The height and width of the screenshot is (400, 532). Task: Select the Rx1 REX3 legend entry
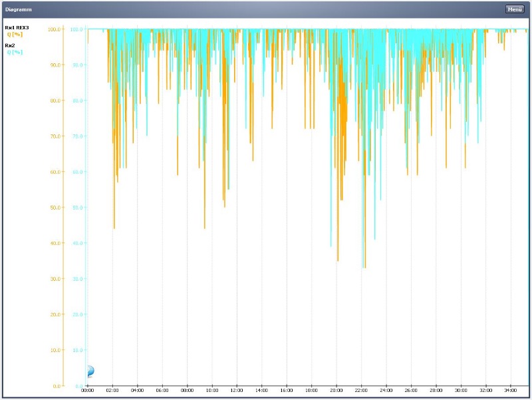17,28
